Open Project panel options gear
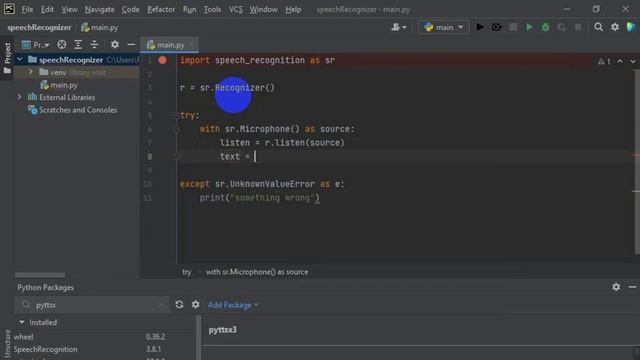This screenshot has width=640, height=360. pyautogui.click(x=115, y=44)
